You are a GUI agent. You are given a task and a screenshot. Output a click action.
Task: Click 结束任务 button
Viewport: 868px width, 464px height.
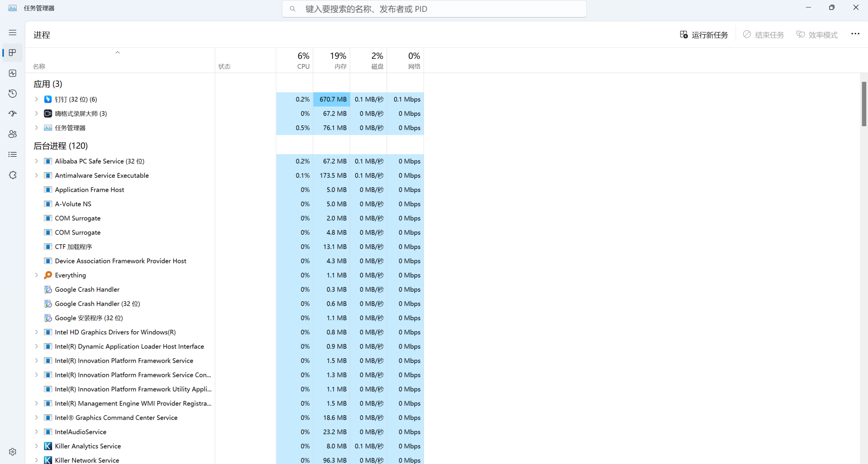(x=763, y=35)
